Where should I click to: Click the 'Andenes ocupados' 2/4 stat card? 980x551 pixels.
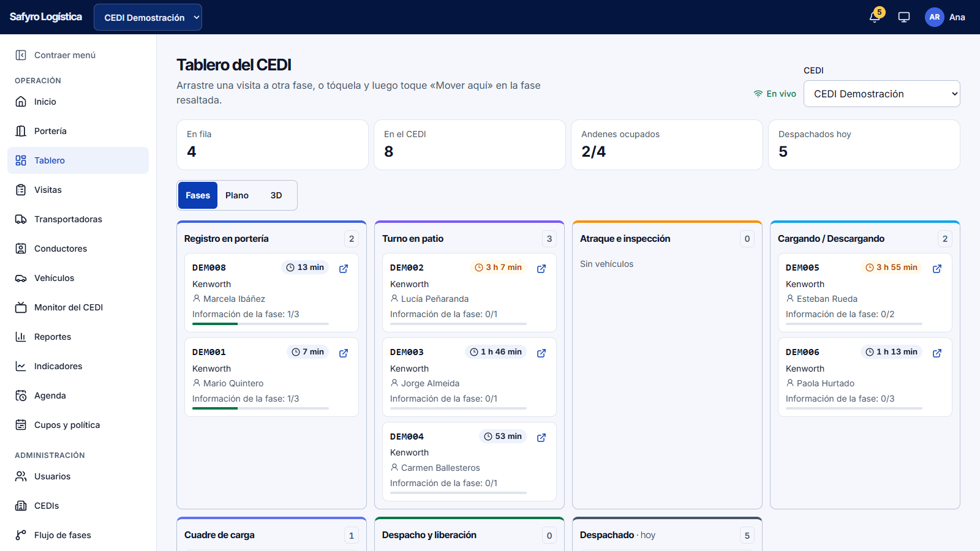coord(667,144)
